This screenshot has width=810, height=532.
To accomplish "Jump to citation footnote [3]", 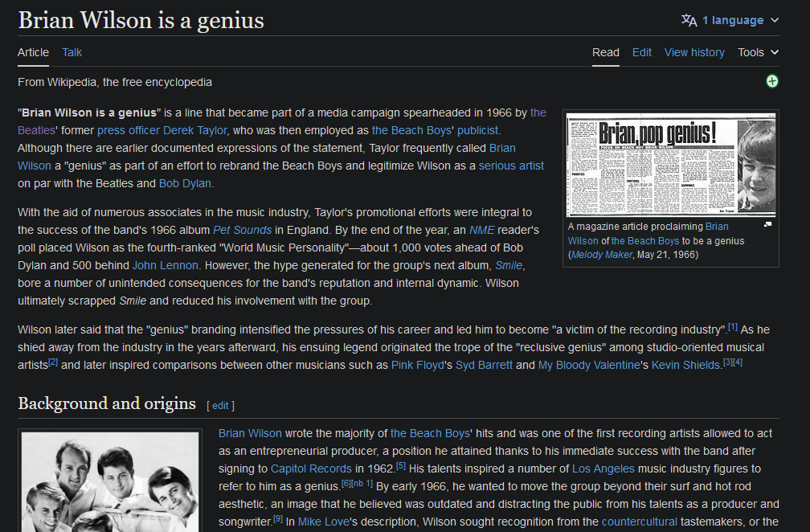I will coord(727,362).
